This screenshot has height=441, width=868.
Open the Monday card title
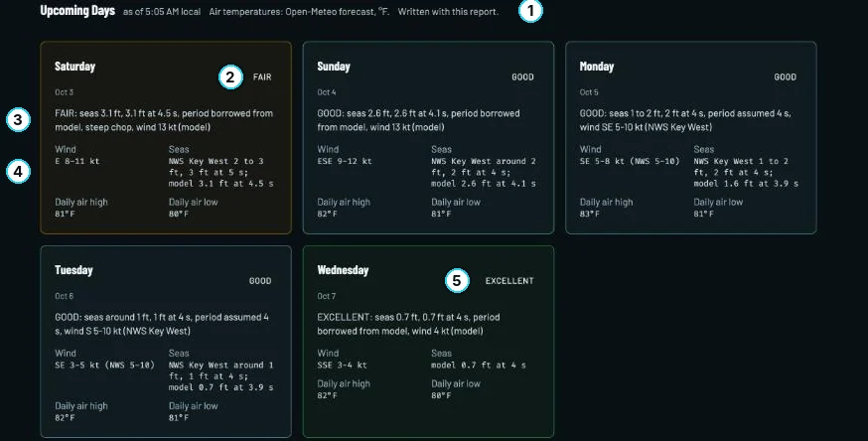pos(596,67)
